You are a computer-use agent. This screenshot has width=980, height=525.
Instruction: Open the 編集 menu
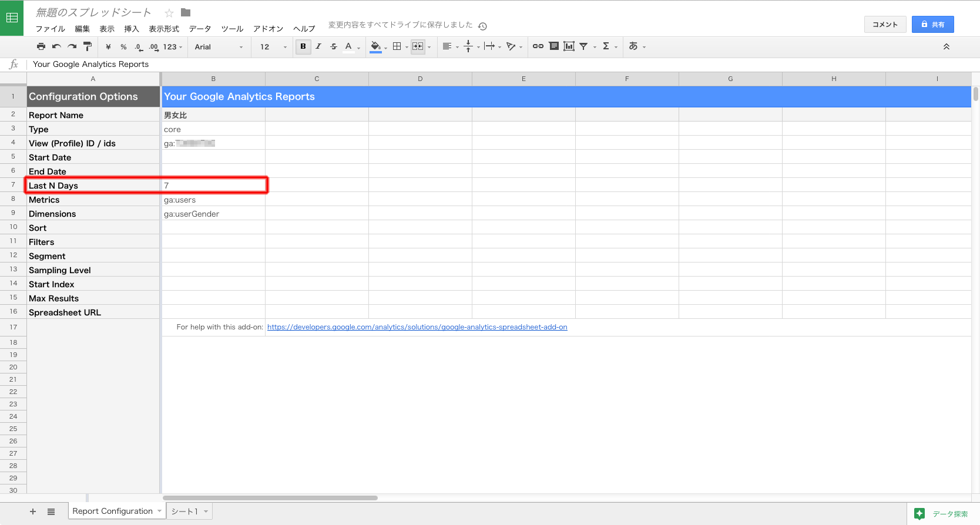[82, 29]
